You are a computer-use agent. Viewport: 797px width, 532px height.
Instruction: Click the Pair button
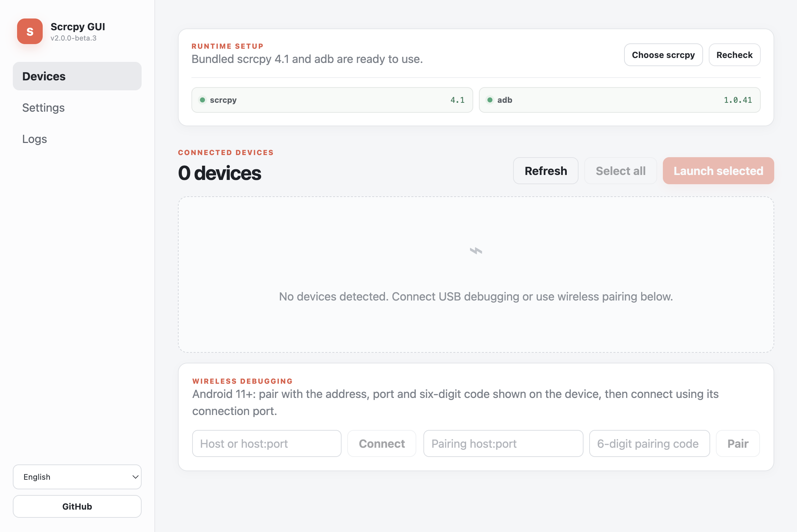click(x=738, y=443)
